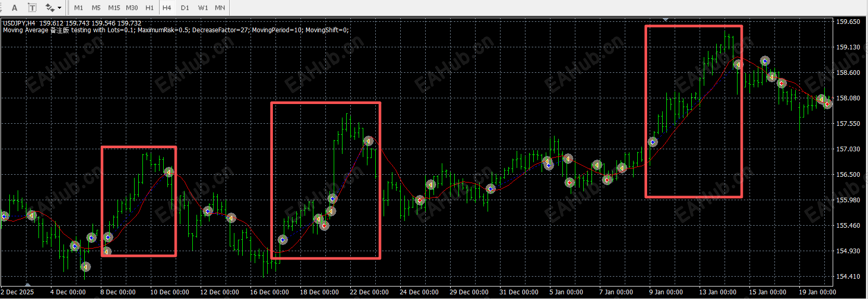Switch to MN monthly timeframe

(220, 8)
